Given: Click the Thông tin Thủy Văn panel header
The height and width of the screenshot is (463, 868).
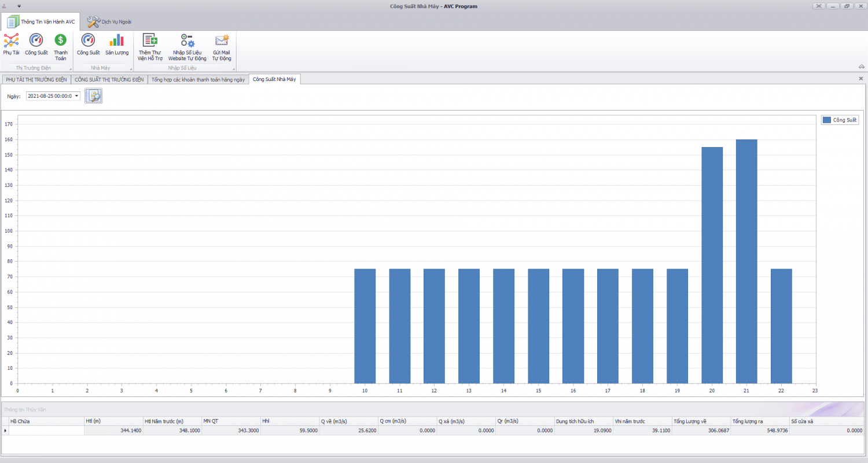Looking at the screenshot, I should [433, 409].
